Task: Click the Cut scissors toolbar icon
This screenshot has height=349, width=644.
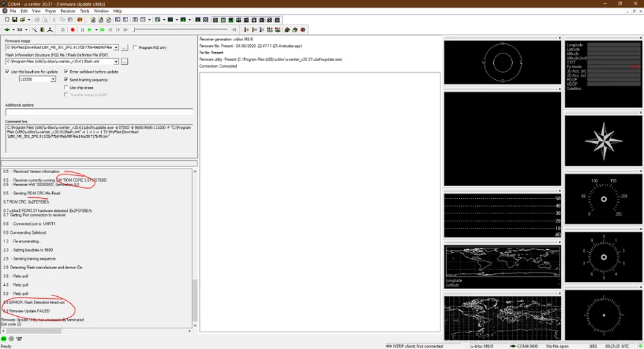Action: [54, 20]
